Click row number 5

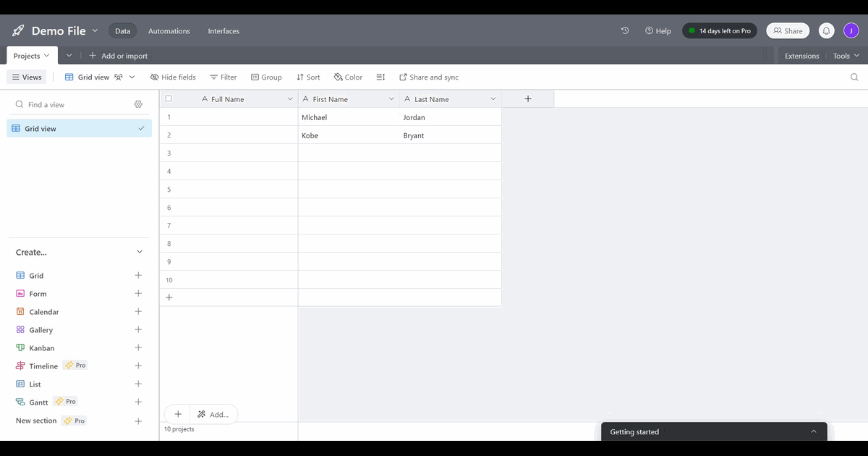(169, 190)
